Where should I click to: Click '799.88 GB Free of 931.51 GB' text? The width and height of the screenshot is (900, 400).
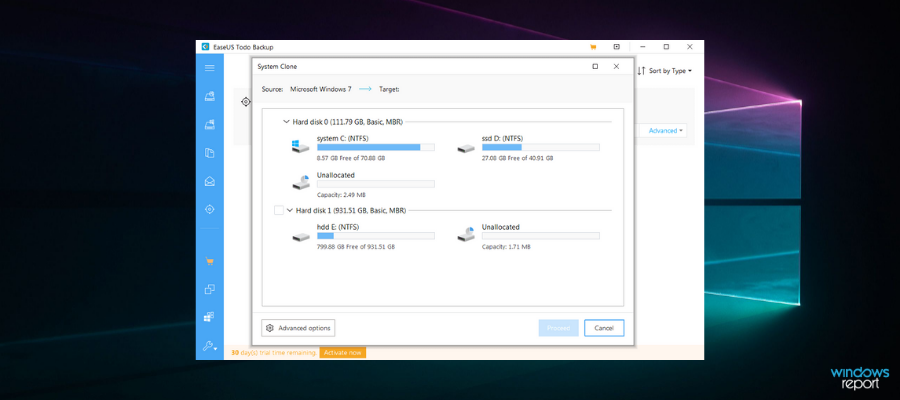click(x=356, y=247)
